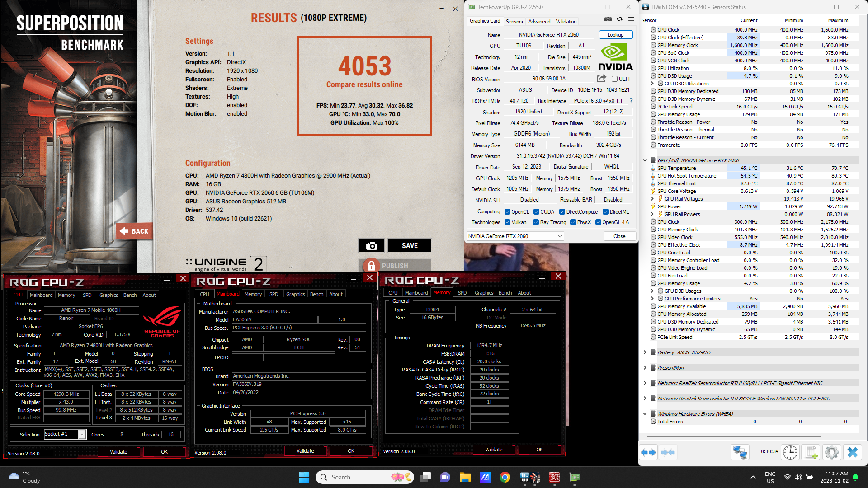Open HWiNFO sensor settings gear icon

(x=831, y=452)
